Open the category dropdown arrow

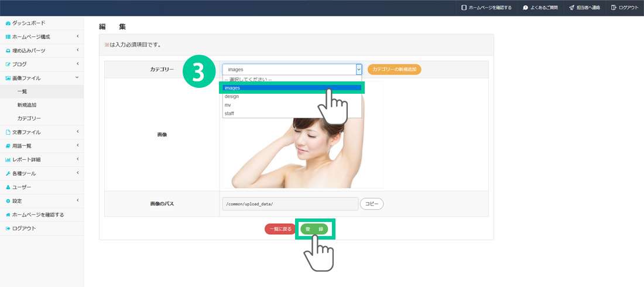(358, 70)
